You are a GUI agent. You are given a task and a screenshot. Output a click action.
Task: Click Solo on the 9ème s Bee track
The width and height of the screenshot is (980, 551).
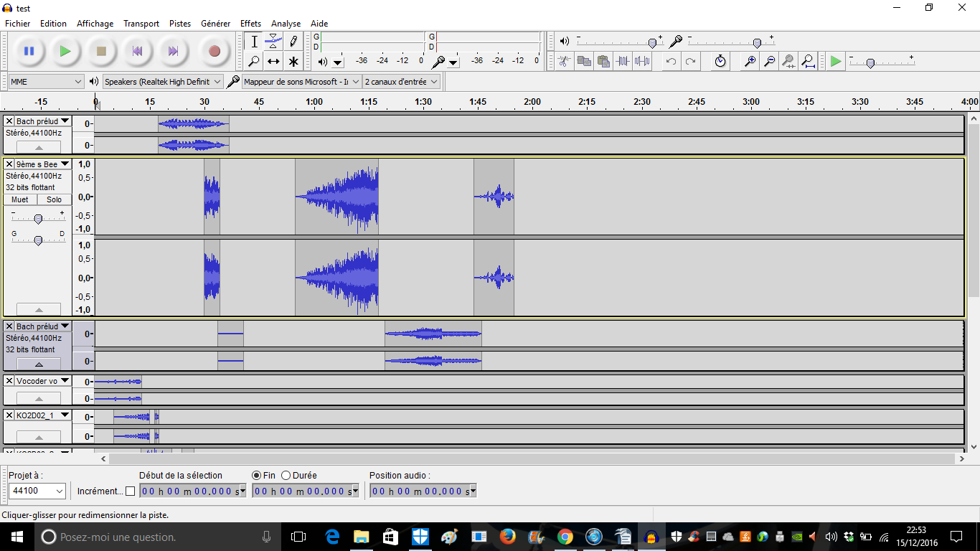pyautogui.click(x=55, y=200)
